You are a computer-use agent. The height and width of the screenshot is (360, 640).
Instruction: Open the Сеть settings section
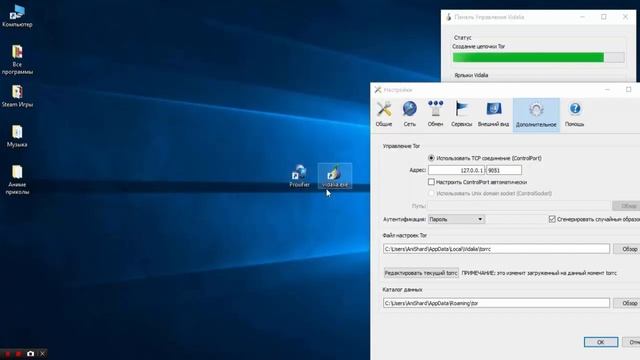[409, 114]
